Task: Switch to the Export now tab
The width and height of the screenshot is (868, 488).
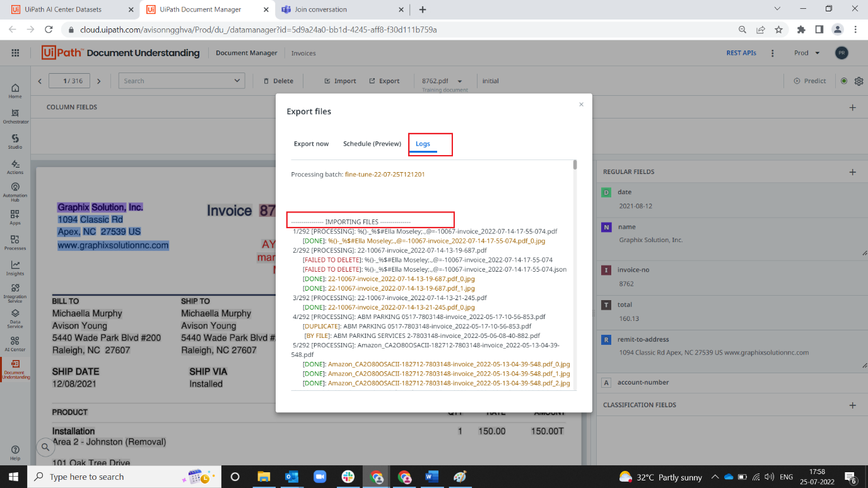Action: (311, 144)
